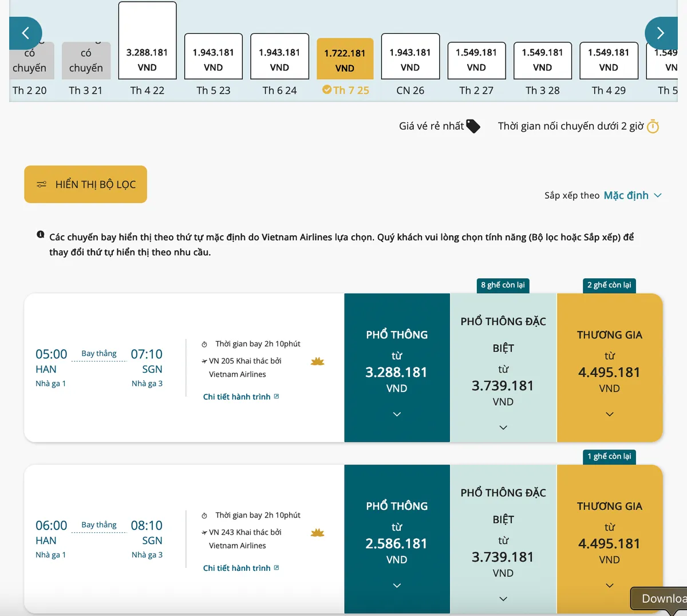
Task: Click Bay thẳng label on 05:00 flight
Action: 99,353
